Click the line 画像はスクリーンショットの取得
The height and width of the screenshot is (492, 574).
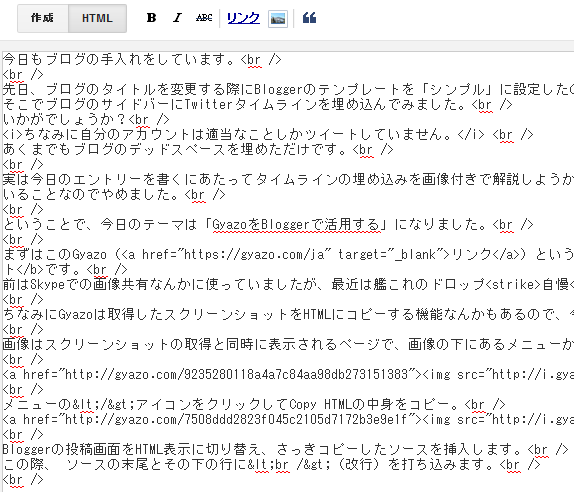(x=288, y=344)
